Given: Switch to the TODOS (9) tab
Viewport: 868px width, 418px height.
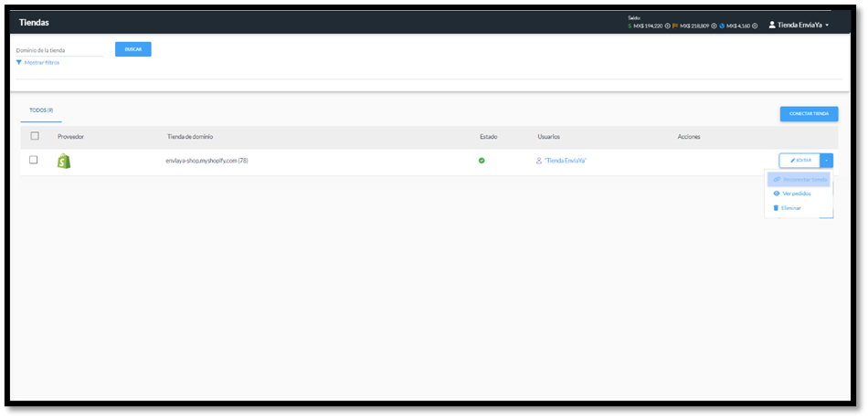Looking at the screenshot, I should (41, 110).
